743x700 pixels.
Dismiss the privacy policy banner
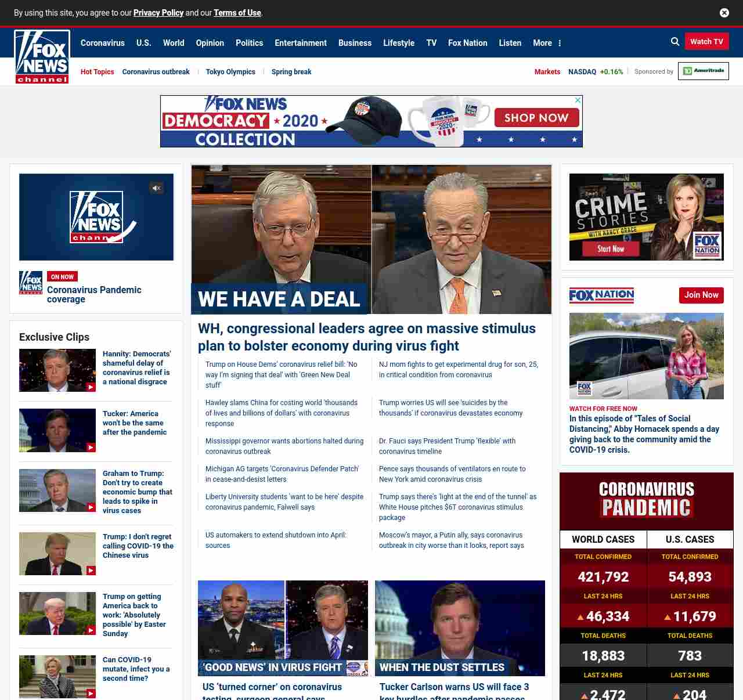tap(724, 13)
